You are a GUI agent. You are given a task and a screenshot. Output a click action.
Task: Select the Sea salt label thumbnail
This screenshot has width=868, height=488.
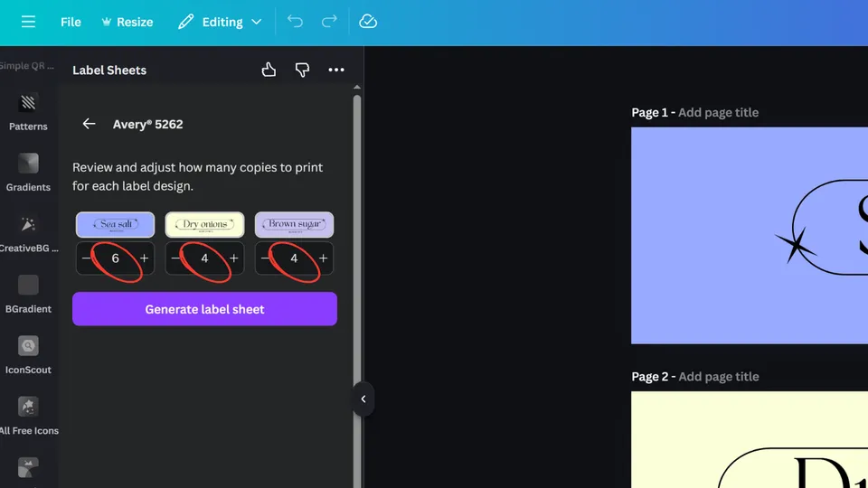pos(115,225)
